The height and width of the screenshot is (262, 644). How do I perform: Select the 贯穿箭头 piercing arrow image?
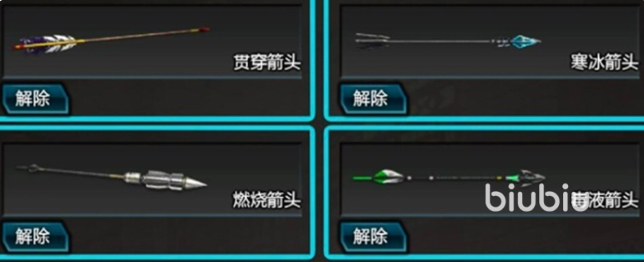pos(111,39)
